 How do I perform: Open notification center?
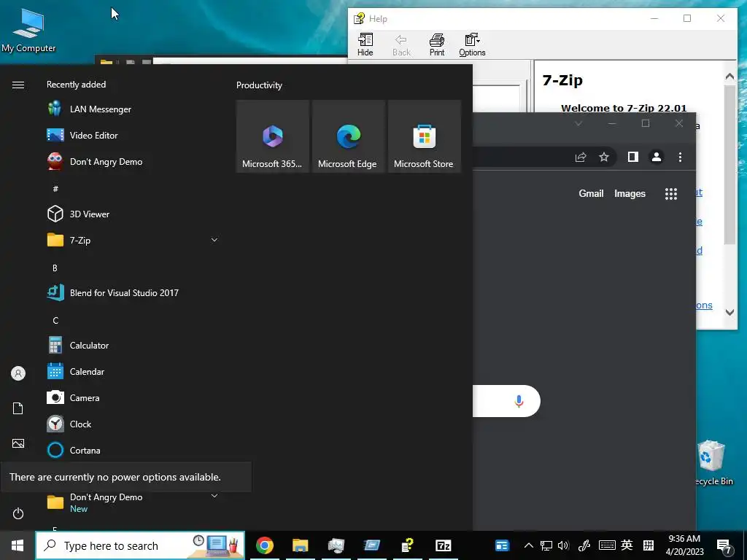click(x=724, y=546)
